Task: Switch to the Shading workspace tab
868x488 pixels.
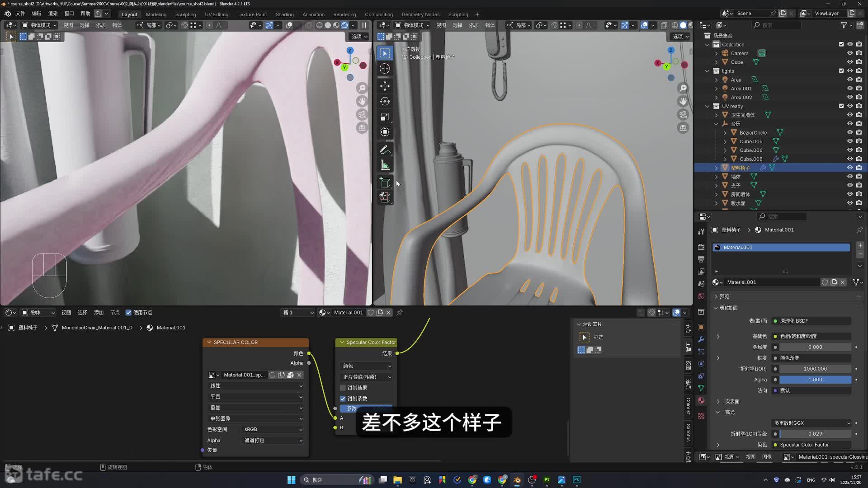Action: click(x=284, y=14)
